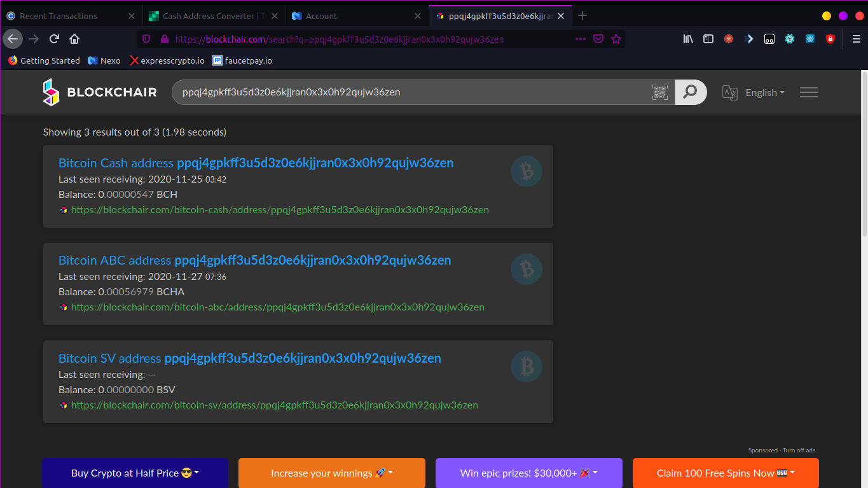This screenshot has height=488, width=868.
Task: Click Last seen receiving 2020-11-25 text
Action: pos(142,179)
